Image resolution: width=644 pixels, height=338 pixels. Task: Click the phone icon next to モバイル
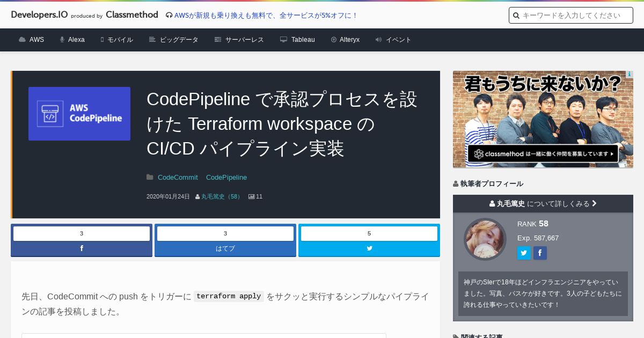click(102, 40)
